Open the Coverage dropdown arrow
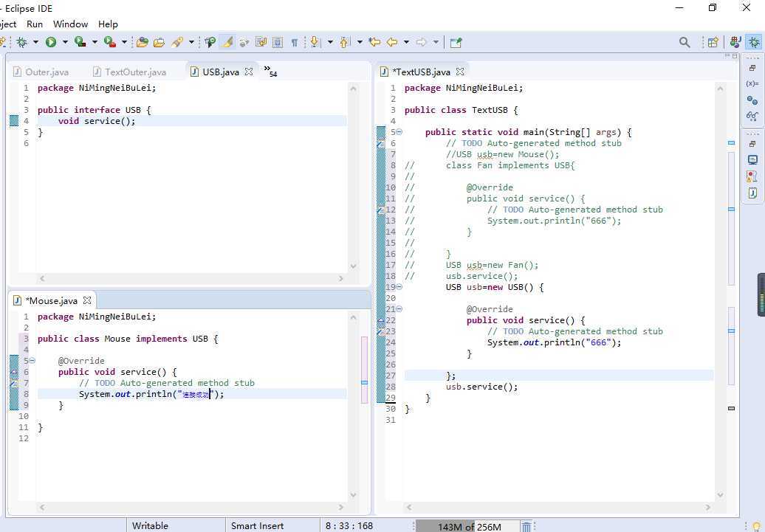The height and width of the screenshot is (532, 765). [x=95, y=42]
